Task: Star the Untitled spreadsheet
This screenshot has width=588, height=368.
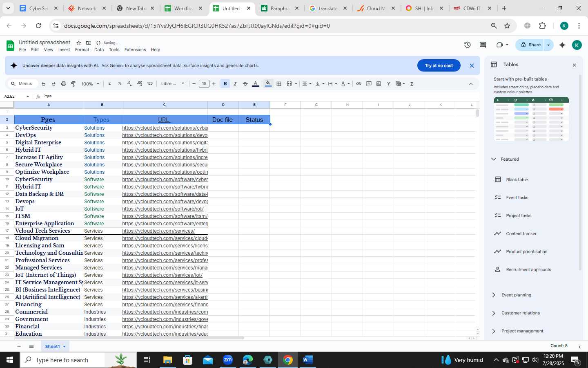Action: click(x=79, y=43)
